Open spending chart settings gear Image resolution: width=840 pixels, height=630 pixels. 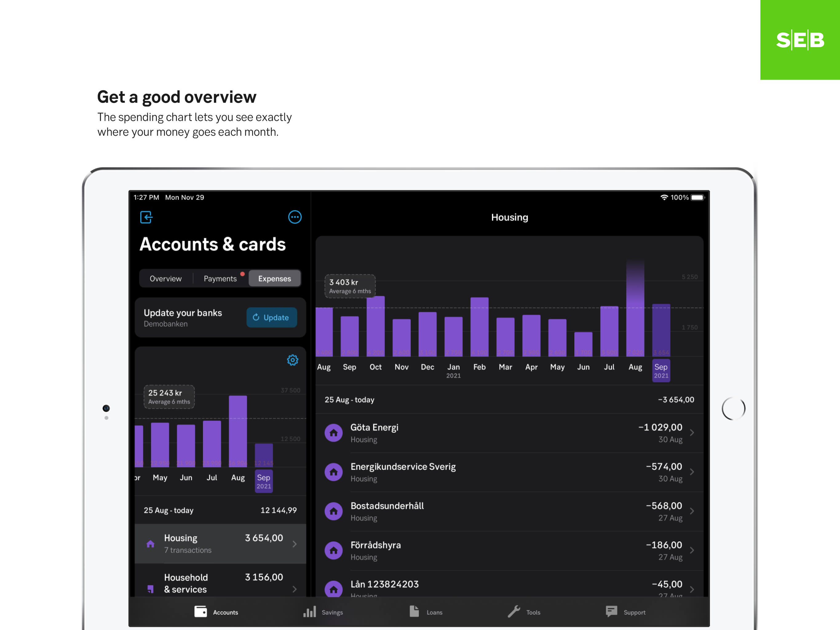[x=292, y=360]
